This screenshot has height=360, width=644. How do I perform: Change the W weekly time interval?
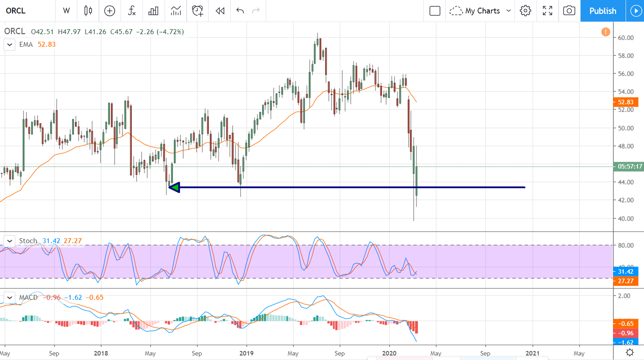(x=67, y=11)
